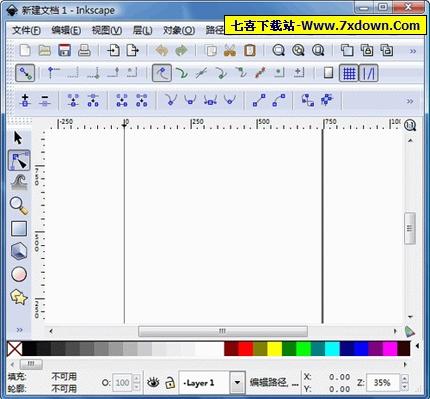Toggle snap to path intersections button
This screenshot has width=430, height=399.
201,73
